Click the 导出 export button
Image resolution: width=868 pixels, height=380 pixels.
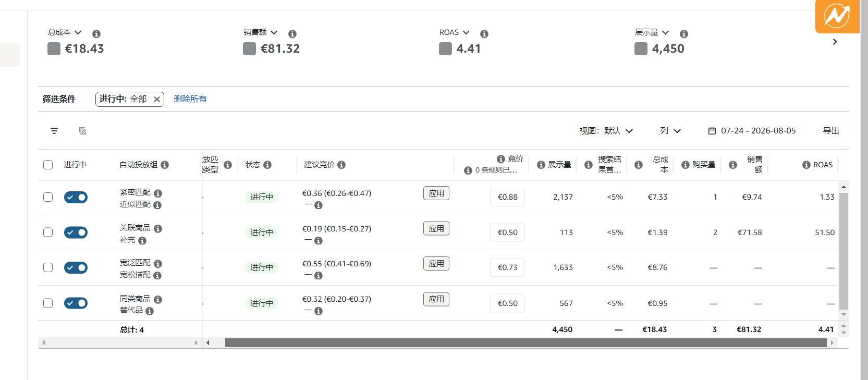[x=831, y=131]
